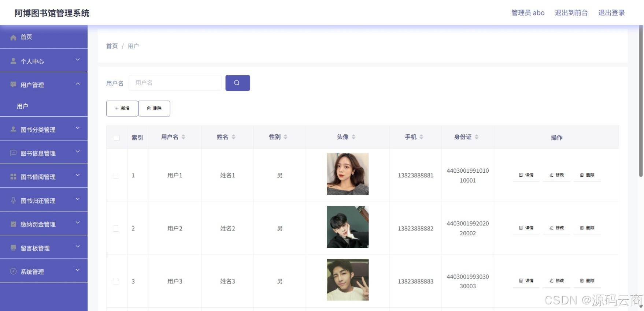Viewport: 644px width, 311px height.
Task: Click the page vertical scrollbar
Action: 641,101
